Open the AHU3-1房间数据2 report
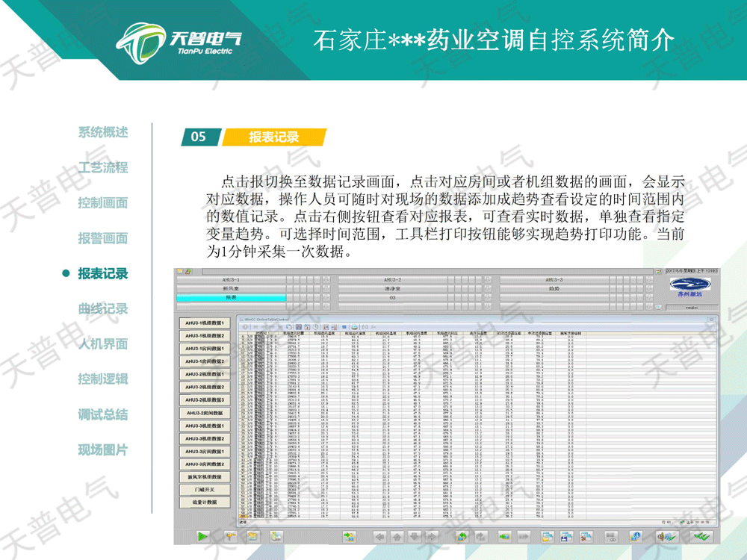 [205, 361]
